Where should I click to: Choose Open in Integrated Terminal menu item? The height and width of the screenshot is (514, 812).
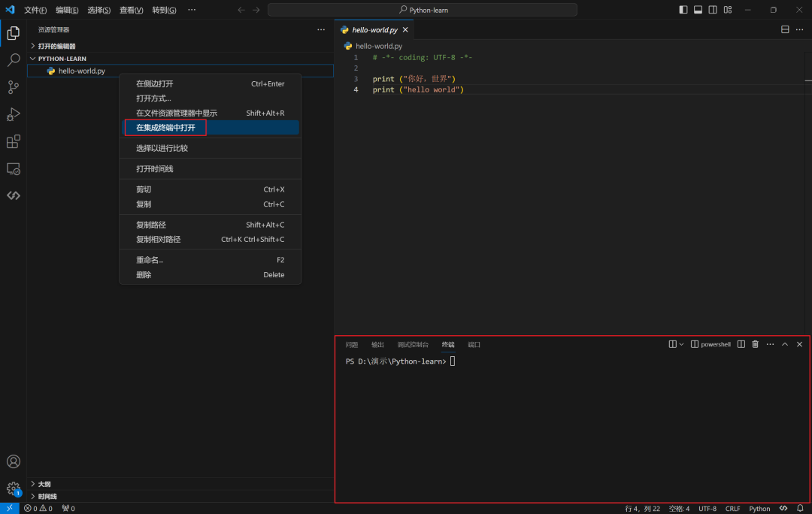pyautogui.click(x=211, y=127)
